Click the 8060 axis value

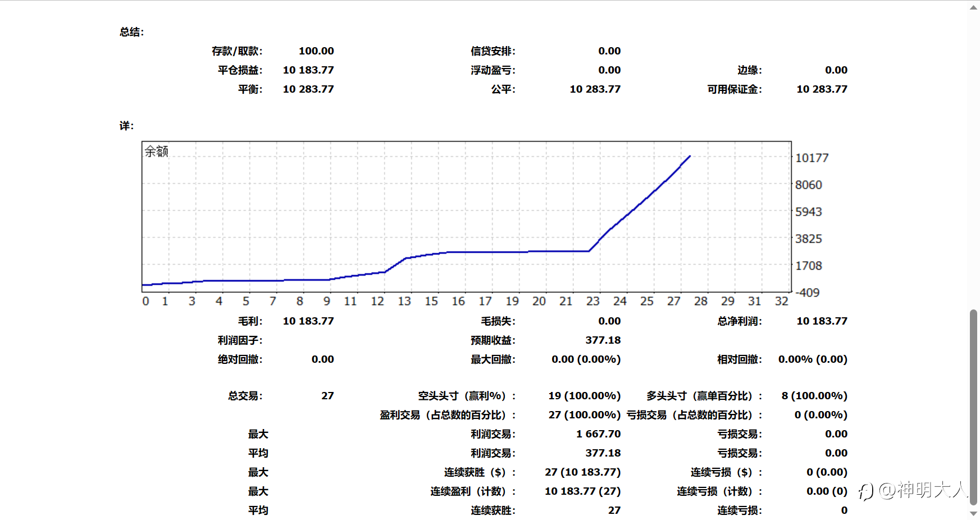tap(809, 185)
